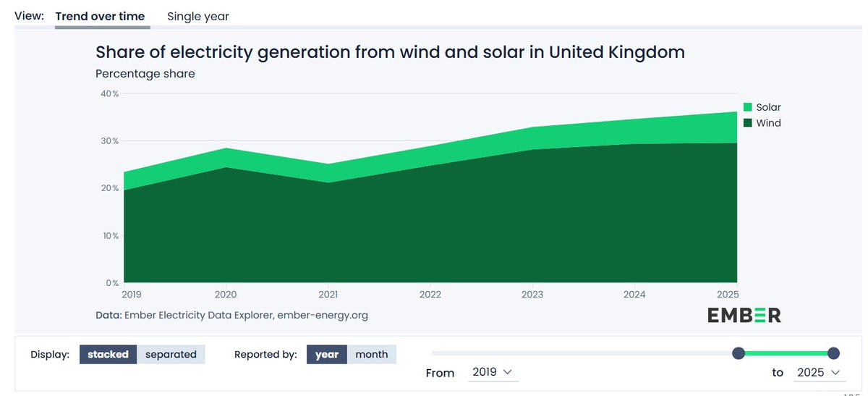The image size is (868, 396).
Task: Click the Solar legend color swatch
Action: point(748,107)
